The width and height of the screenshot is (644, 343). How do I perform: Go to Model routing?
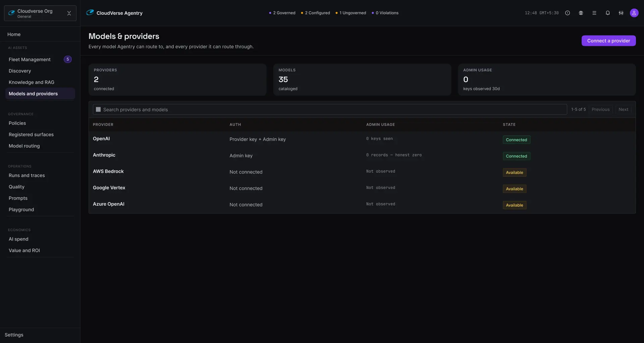24,146
